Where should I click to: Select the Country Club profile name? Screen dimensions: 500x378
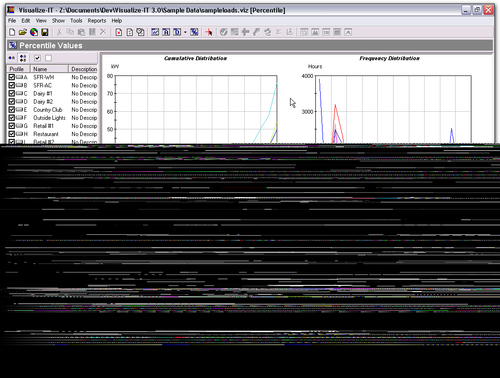click(x=48, y=110)
